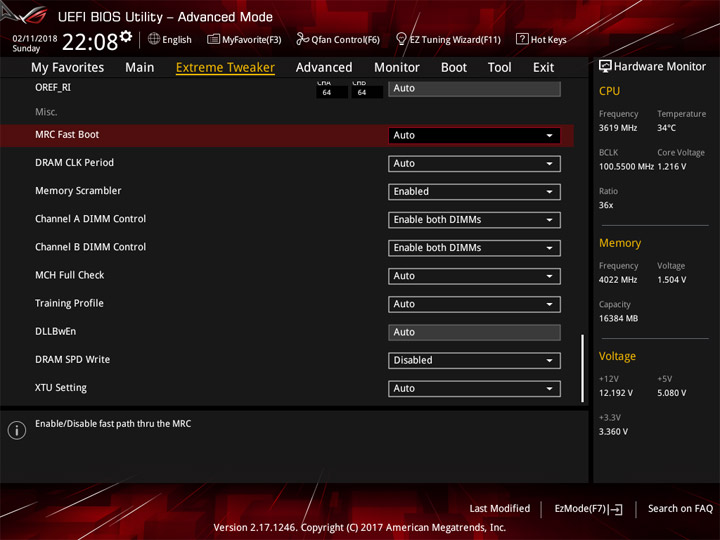Open Qfan Control fan icon
The image size is (720, 540).
(303, 39)
